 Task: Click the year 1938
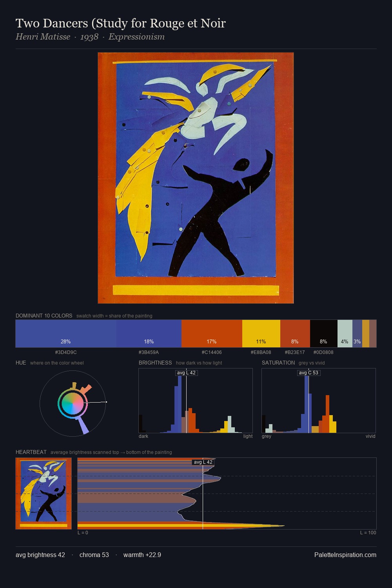[x=89, y=37]
